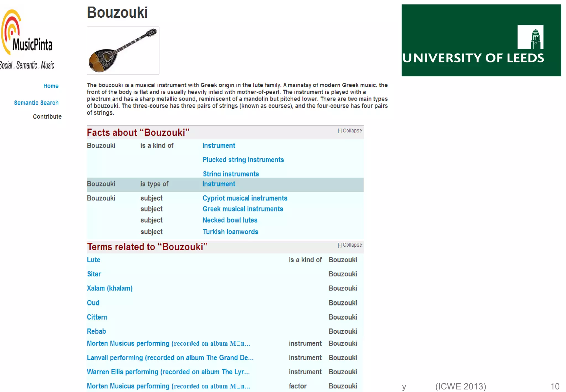Collapse the Facts about Bouzouki section

350,131
